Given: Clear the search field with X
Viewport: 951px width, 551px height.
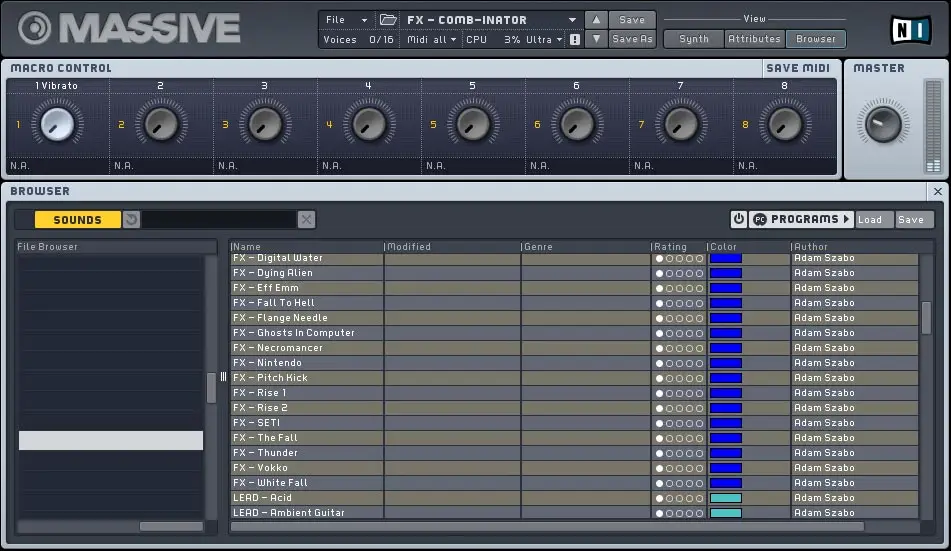Looking at the screenshot, I should pos(306,220).
